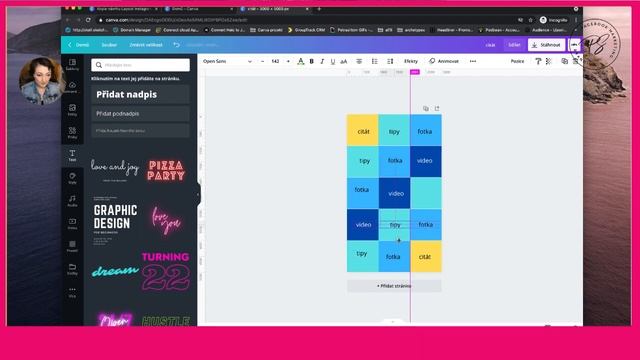Open the text color picker (A icon)
Viewport: 640px width, 360px height.
pos(301,61)
